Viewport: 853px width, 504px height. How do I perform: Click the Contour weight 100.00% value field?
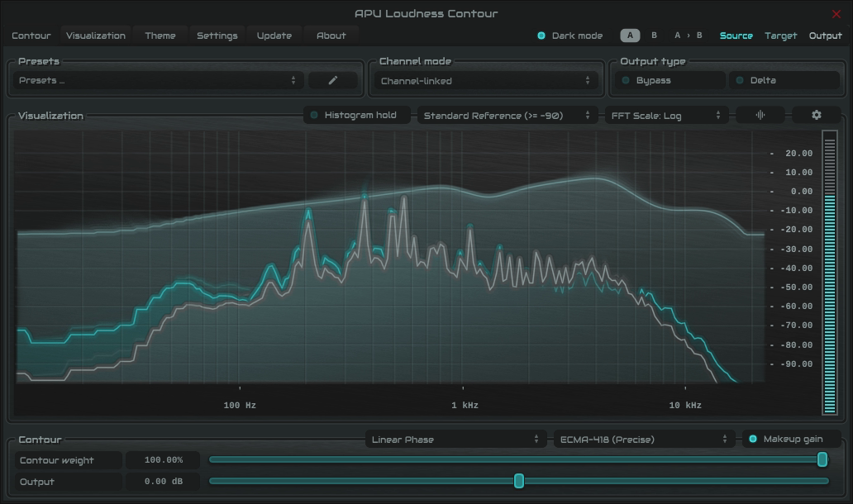(163, 460)
